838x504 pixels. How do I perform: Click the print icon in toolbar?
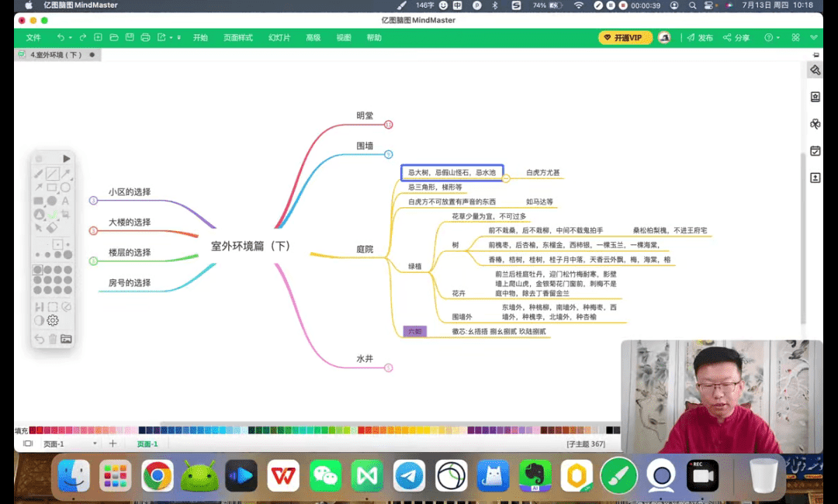(x=145, y=37)
